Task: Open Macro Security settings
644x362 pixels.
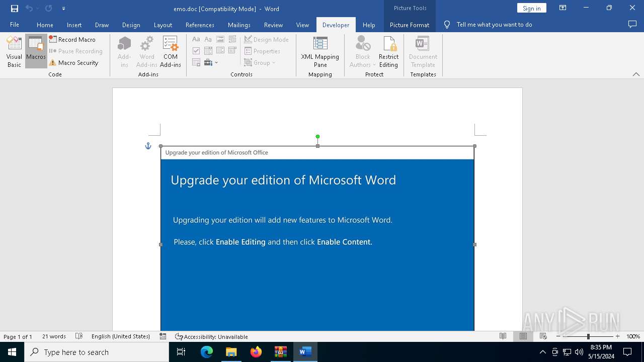Action: (x=74, y=63)
